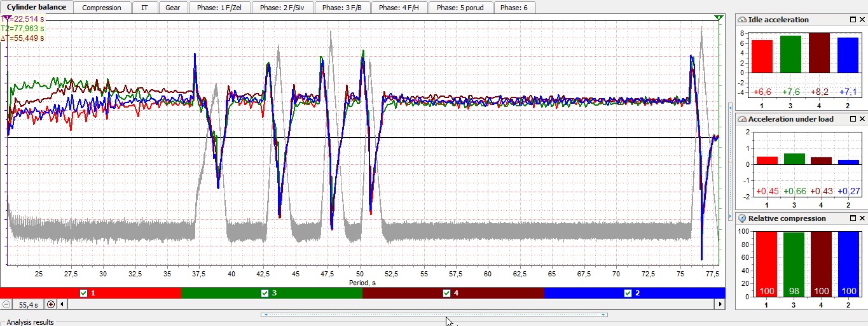Close the Relative compression panel
The image size is (868, 326).
click(862, 218)
